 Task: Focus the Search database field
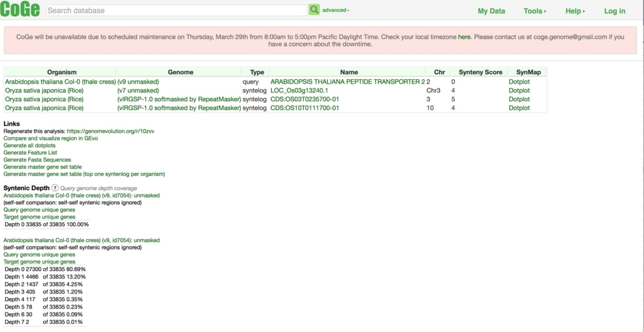177,10
